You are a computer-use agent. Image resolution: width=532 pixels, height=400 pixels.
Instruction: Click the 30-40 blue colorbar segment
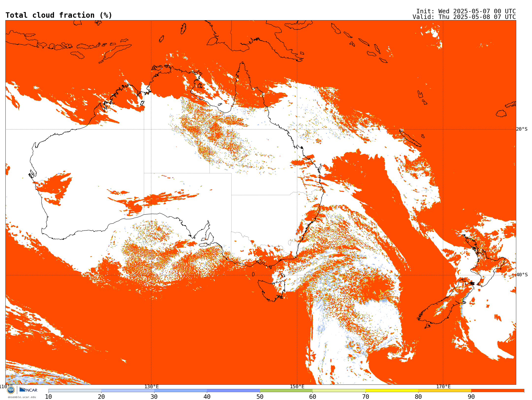point(181,391)
